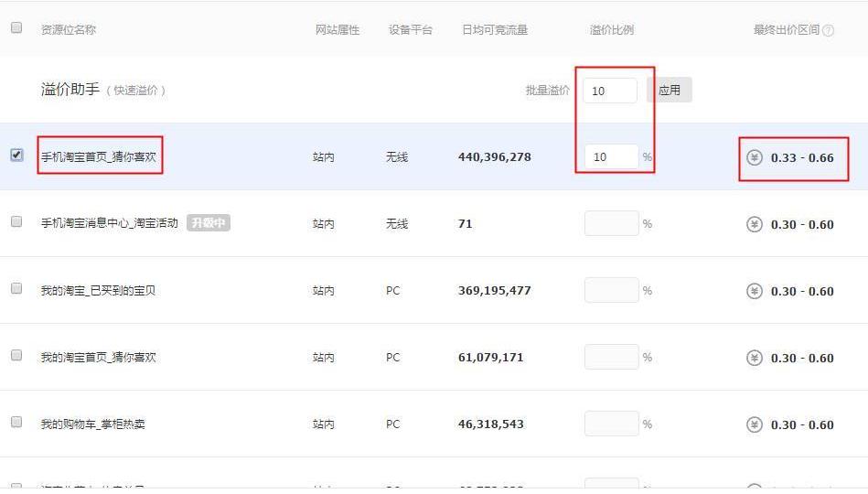Screen dimensions: 868x494
Task: Uncheck the 手机淘宝首页_猜你喜欢 checkbox
Action: [16, 156]
